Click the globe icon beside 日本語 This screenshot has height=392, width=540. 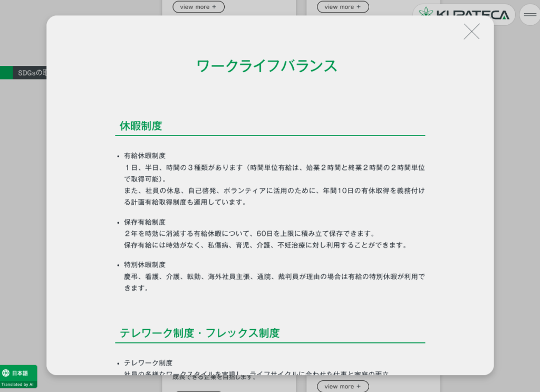[6, 373]
